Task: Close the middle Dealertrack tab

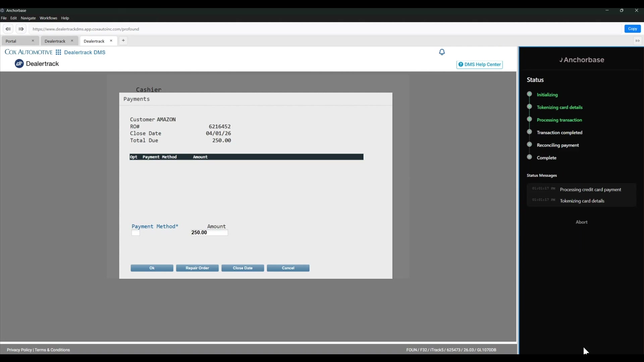Action: point(72,41)
